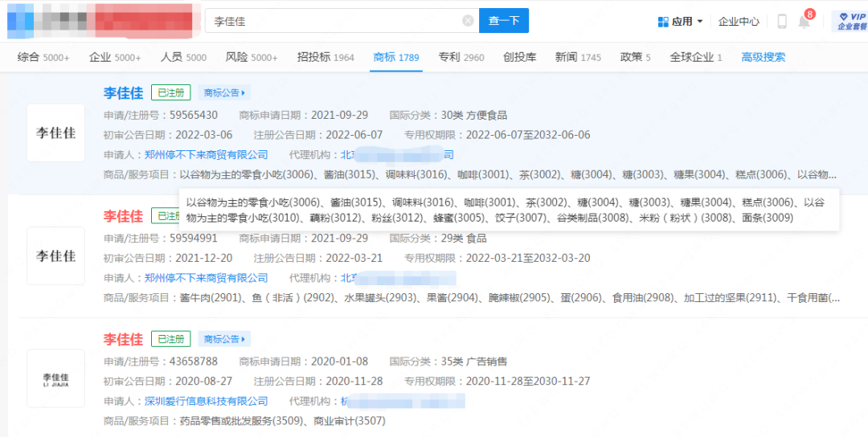Screen dimensions: 868x437
Task: Click exclusive period 2022-06-07至2032-06-06
Action: tap(528, 135)
